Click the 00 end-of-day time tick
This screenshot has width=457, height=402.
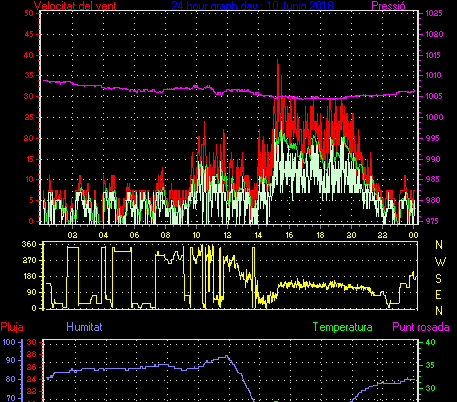413,235
